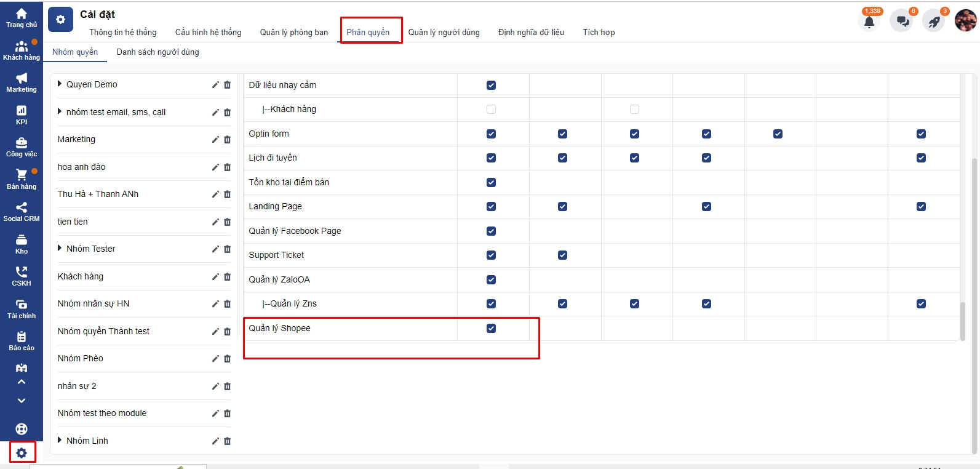Image resolution: width=980 pixels, height=469 pixels.
Task: Expand the Nhóm Tester tree item
Action: point(60,249)
